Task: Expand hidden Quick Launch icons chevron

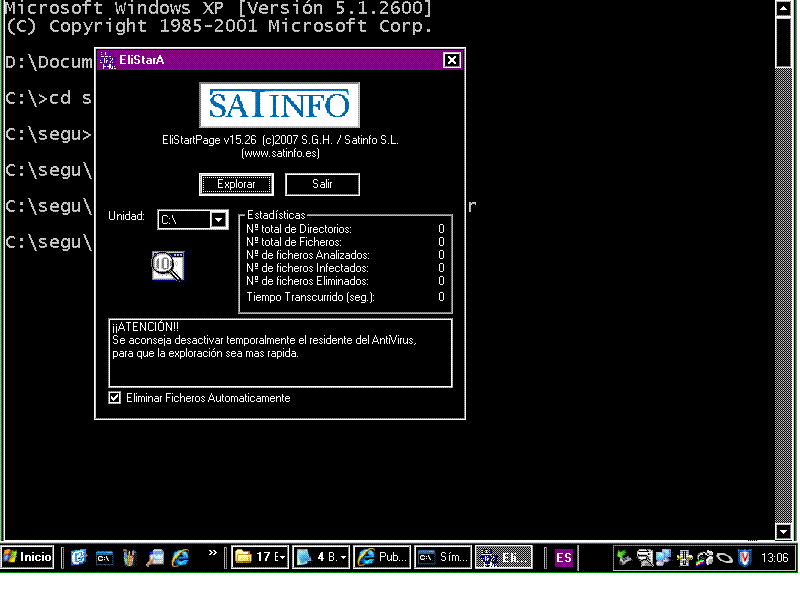Action: pos(212,553)
